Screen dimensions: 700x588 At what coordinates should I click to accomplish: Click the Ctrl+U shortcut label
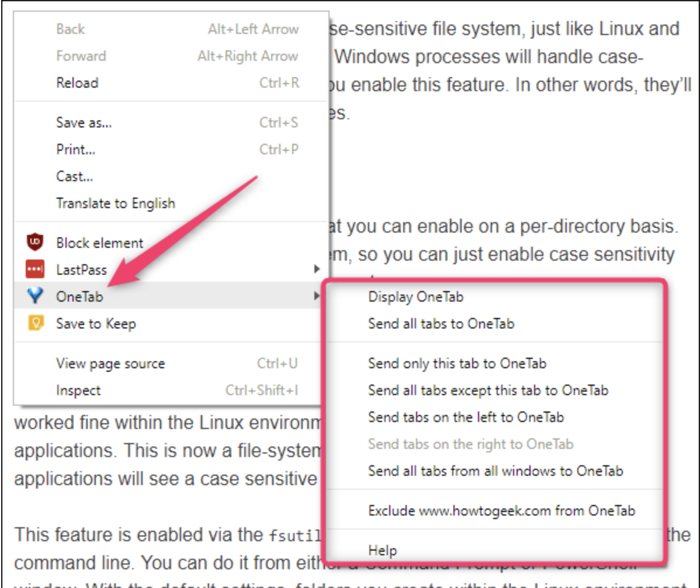point(277,364)
